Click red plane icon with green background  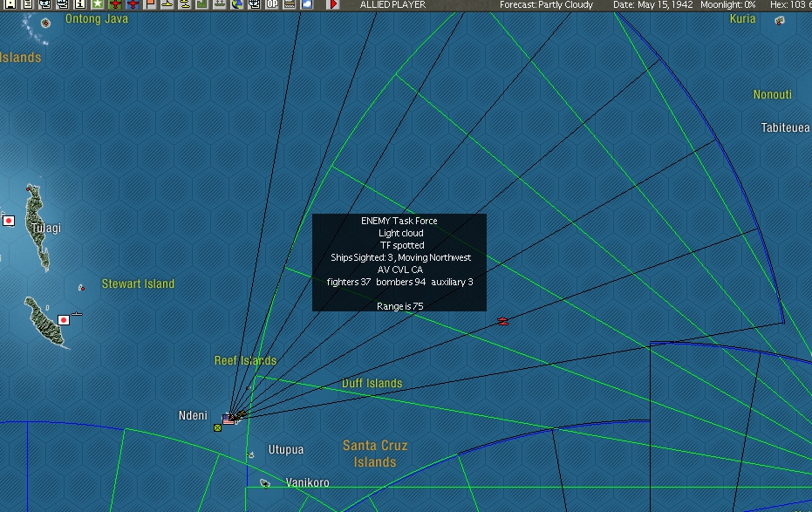[x=115, y=4]
